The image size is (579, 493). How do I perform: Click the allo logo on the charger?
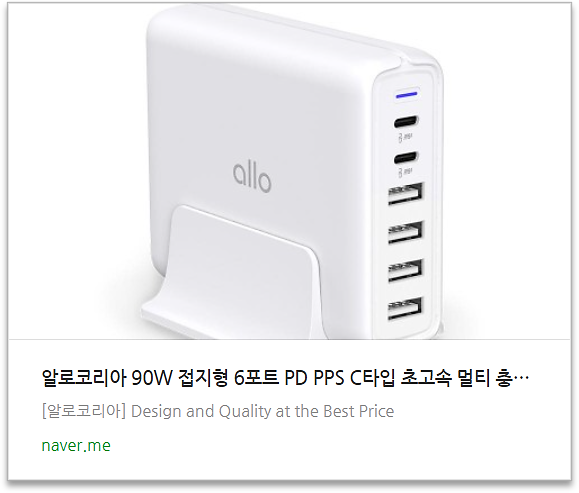pyautogui.click(x=252, y=178)
